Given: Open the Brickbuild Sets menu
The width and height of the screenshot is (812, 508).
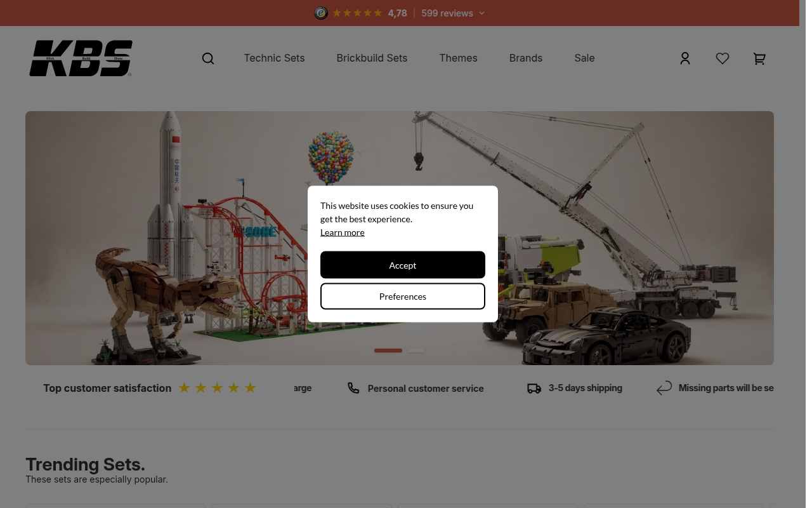Looking at the screenshot, I should tap(372, 58).
